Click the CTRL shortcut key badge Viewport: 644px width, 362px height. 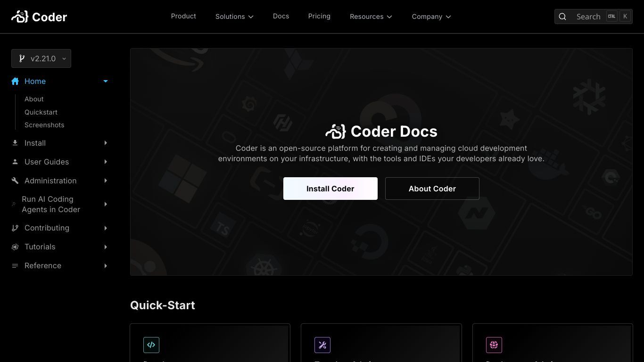tap(611, 16)
